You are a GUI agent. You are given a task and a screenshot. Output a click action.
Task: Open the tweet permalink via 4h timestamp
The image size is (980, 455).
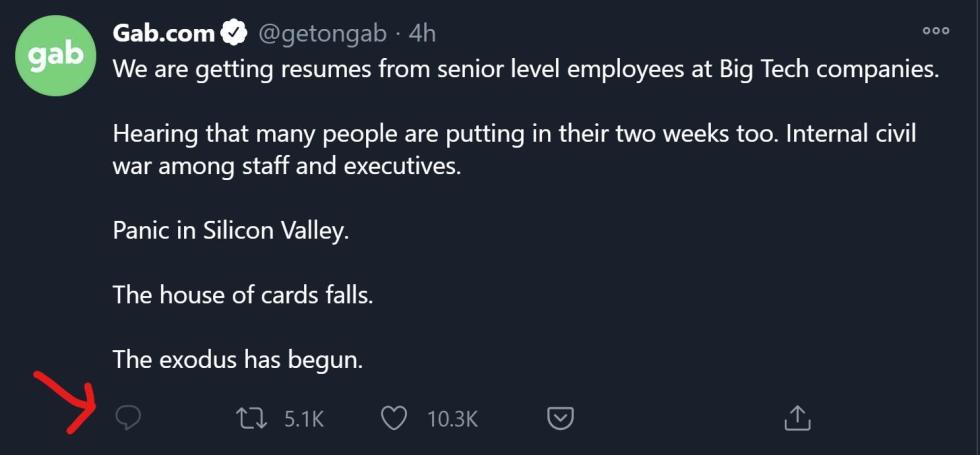click(x=422, y=33)
